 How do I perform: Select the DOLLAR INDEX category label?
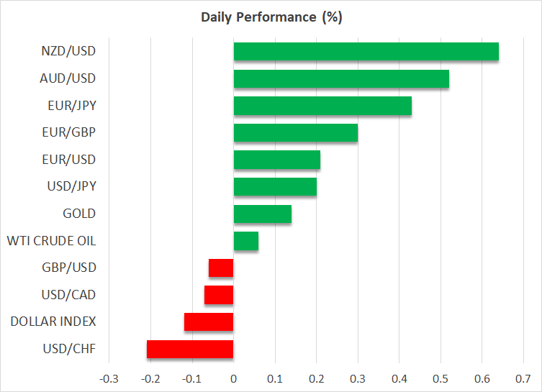pos(53,322)
